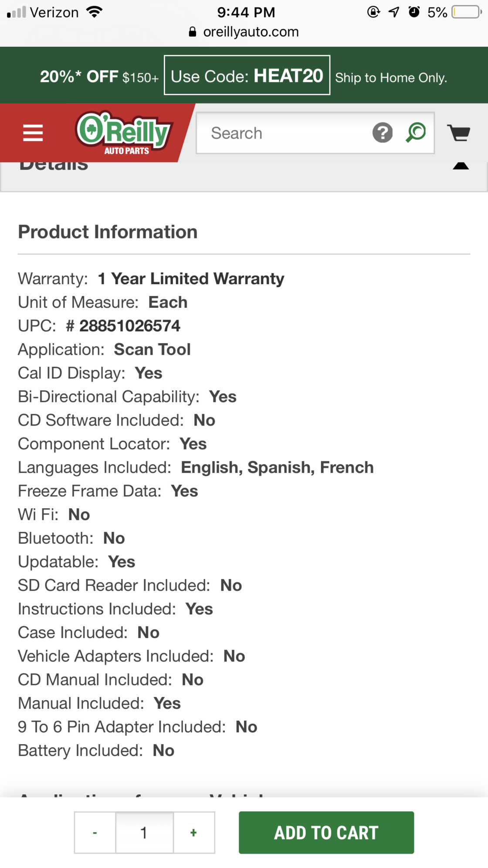Open the hamburger navigation menu
The width and height of the screenshot is (488, 868).
[x=33, y=133]
